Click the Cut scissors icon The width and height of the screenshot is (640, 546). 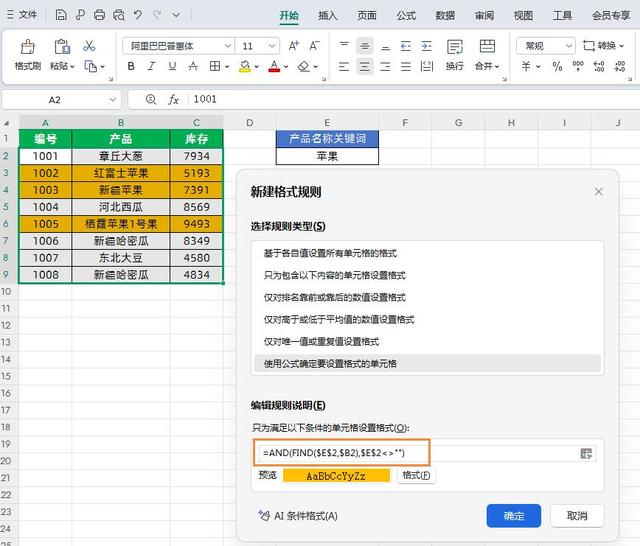click(x=89, y=46)
